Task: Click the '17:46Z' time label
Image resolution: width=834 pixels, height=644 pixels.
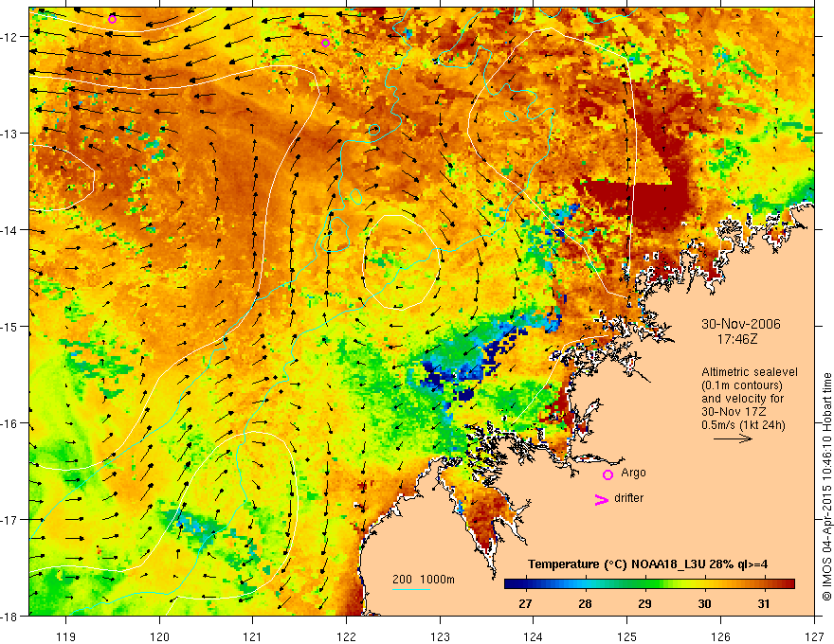Action: 737,339
